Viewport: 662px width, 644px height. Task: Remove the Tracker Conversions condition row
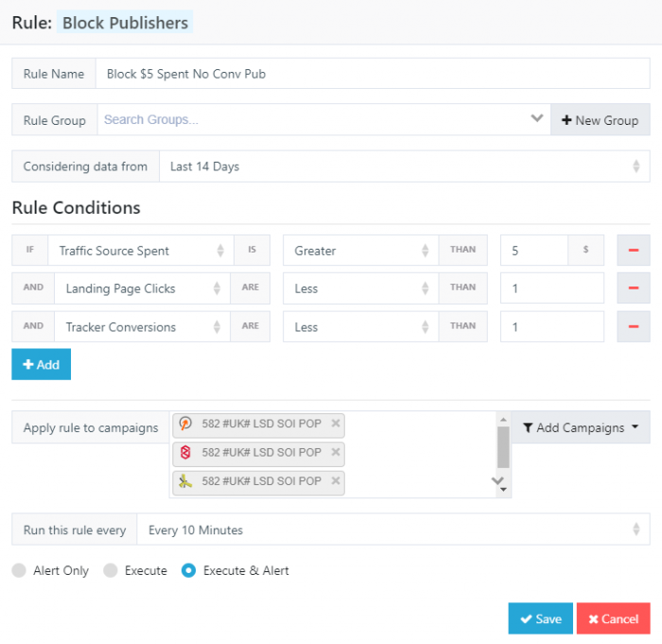633,326
